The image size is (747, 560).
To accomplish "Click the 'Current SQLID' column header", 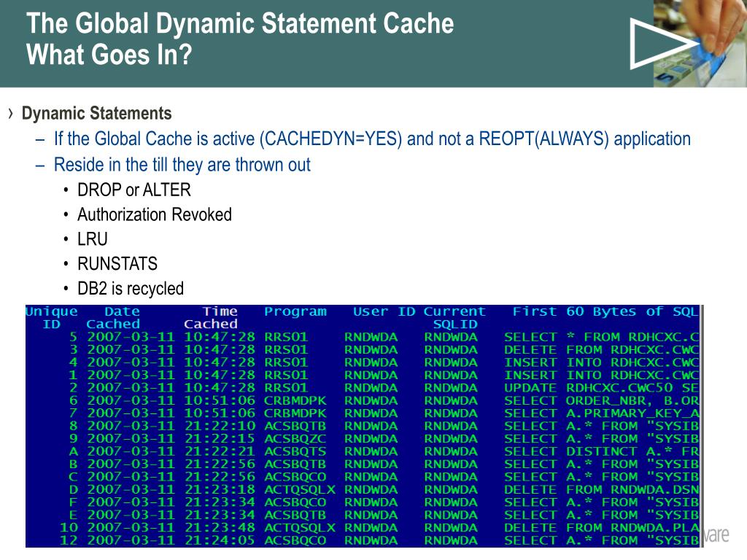I will pos(454,318).
